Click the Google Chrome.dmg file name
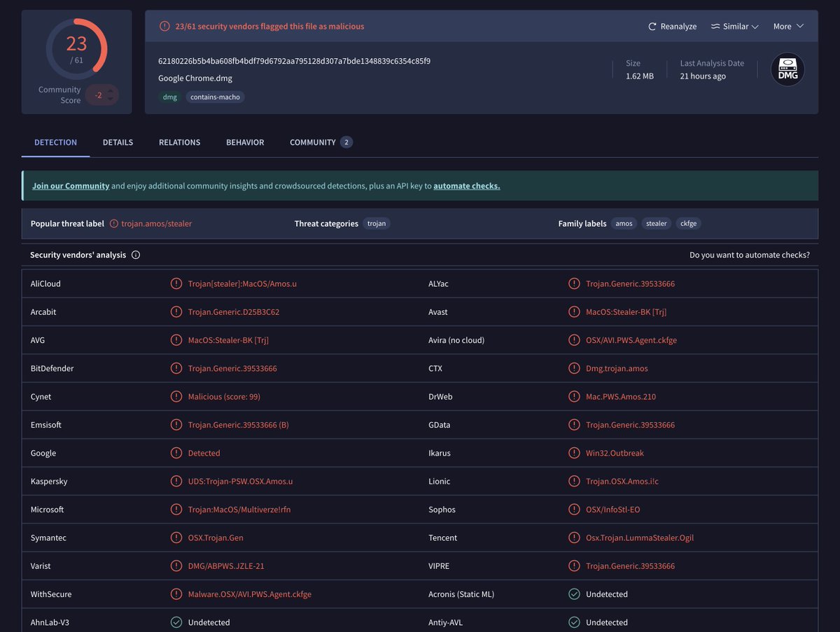Image resolution: width=840 pixels, height=632 pixels. pyautogui.click(x=195, y=78)
